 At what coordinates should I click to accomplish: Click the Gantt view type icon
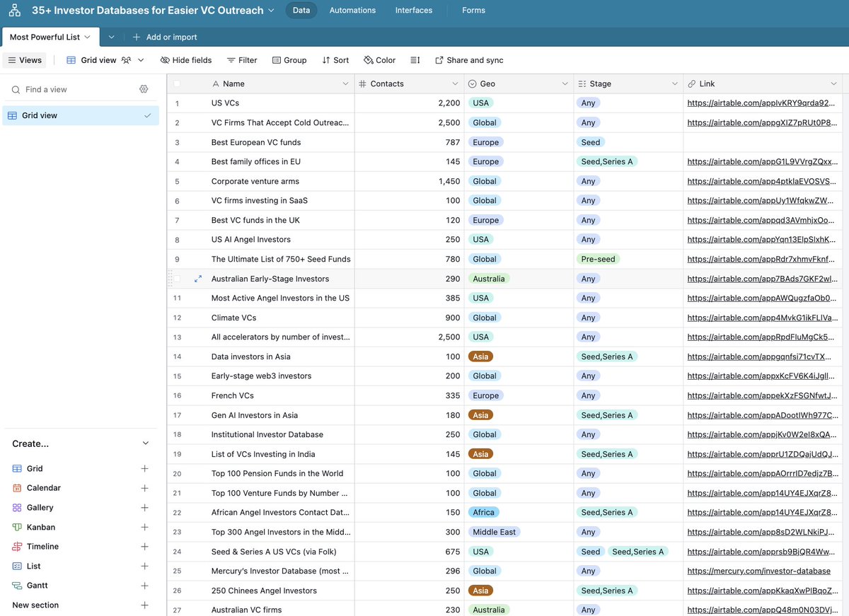17,585
